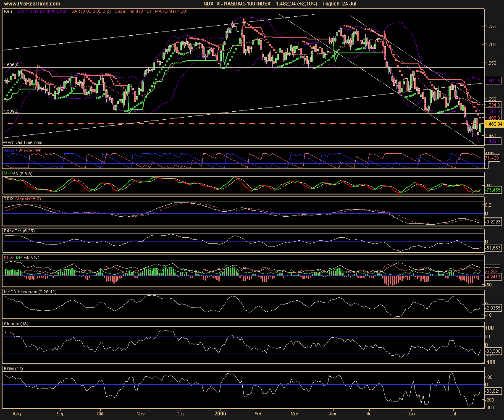504x420 pixels.
Task: Open the DI DI- DI+ ADX (5) label
Action: coord(21,257)
